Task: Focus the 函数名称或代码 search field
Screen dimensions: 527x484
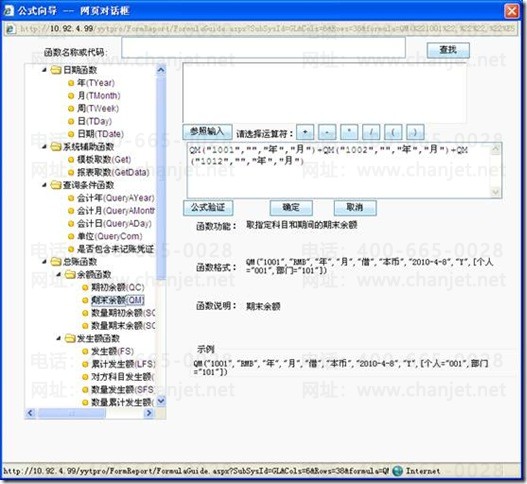Action: click(264, 47)
